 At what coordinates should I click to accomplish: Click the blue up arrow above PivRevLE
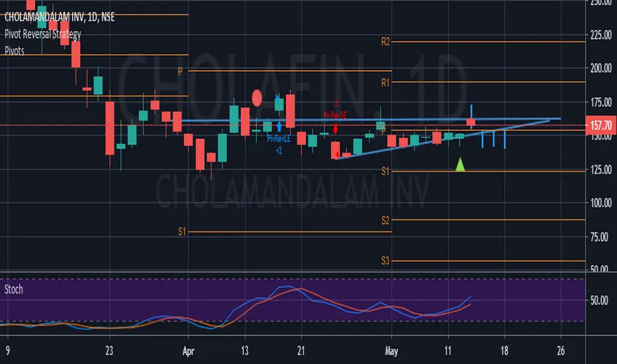[x=279, y=126]
